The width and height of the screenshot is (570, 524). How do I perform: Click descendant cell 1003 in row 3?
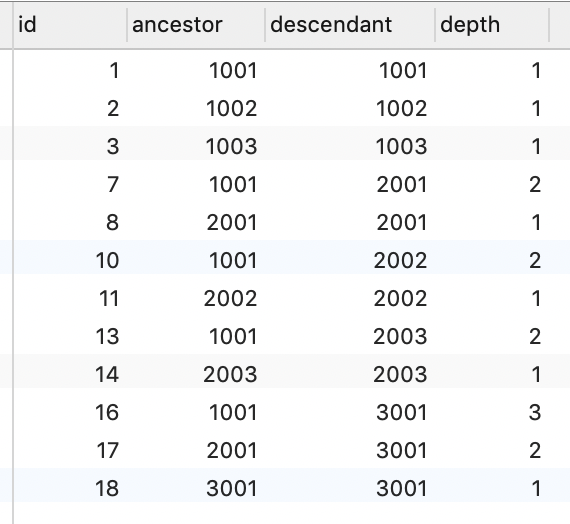tap(401, 147)
